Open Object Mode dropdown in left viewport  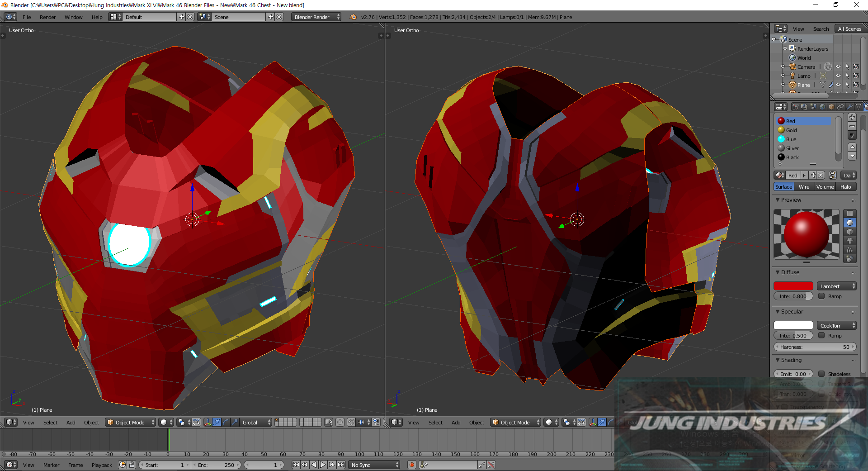131,422
